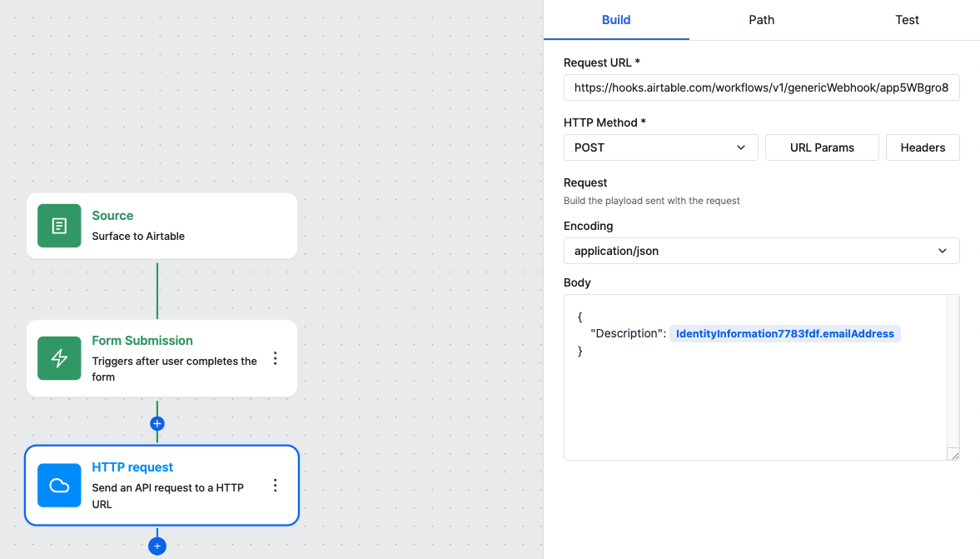Switch to the Build tab
This screenshot has width=980, height=559.
pos(616,20)
